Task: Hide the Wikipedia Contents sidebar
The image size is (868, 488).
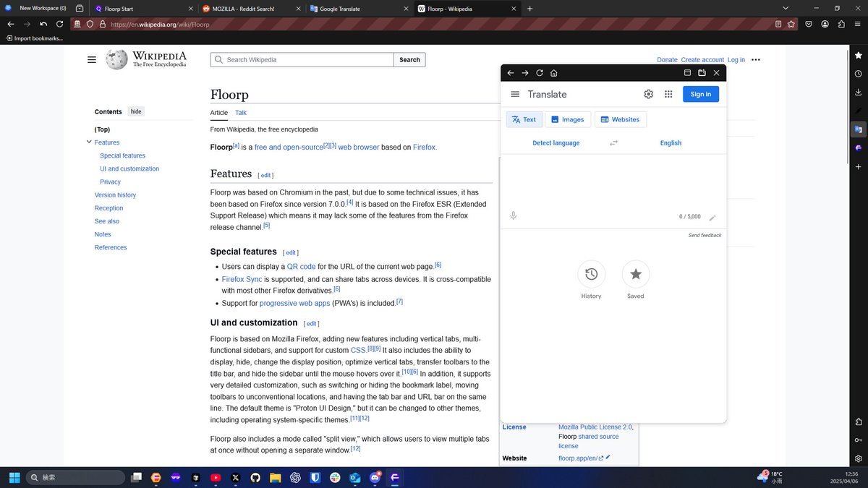Action: (136, 111)
